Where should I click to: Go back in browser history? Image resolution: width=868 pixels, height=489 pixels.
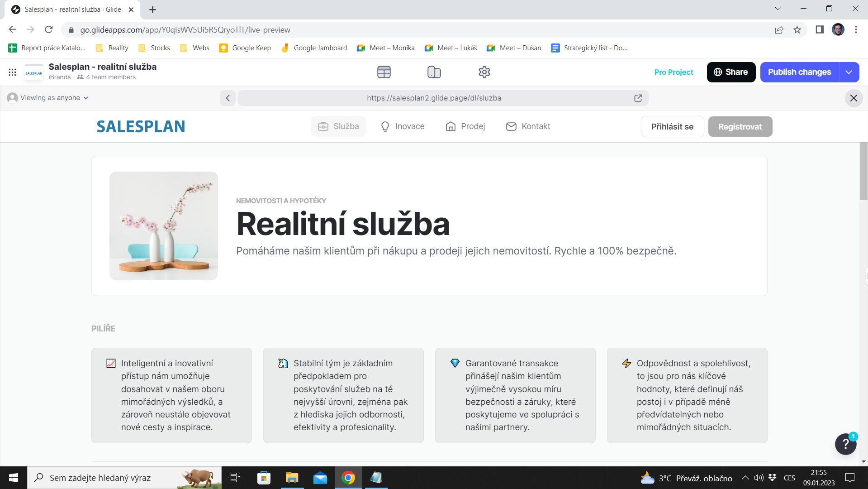click(12, 30)
